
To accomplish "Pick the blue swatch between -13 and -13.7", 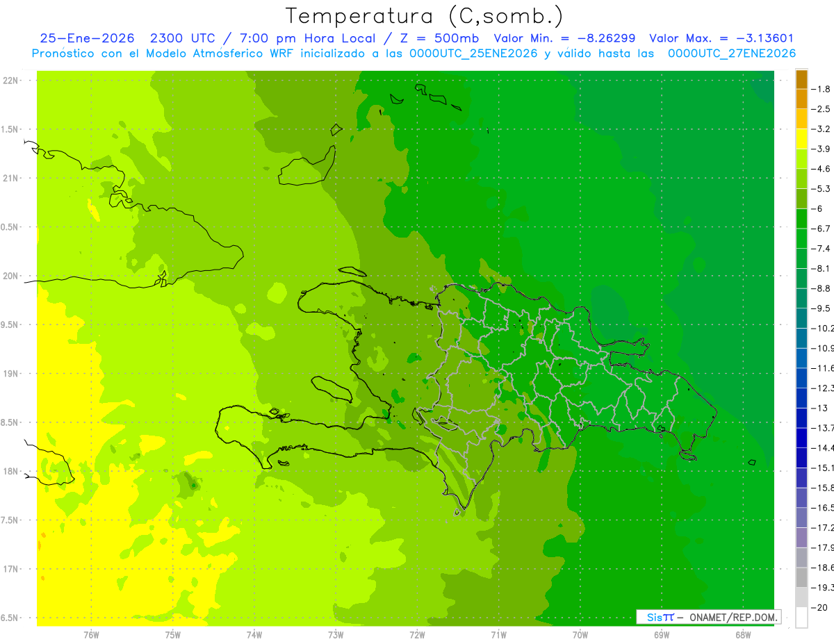I will 801,418.
